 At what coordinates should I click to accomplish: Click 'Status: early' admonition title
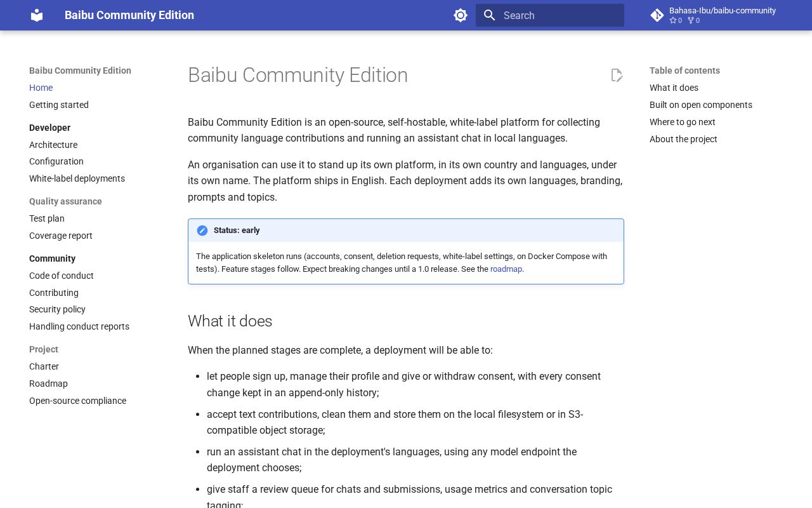point(237,231)
